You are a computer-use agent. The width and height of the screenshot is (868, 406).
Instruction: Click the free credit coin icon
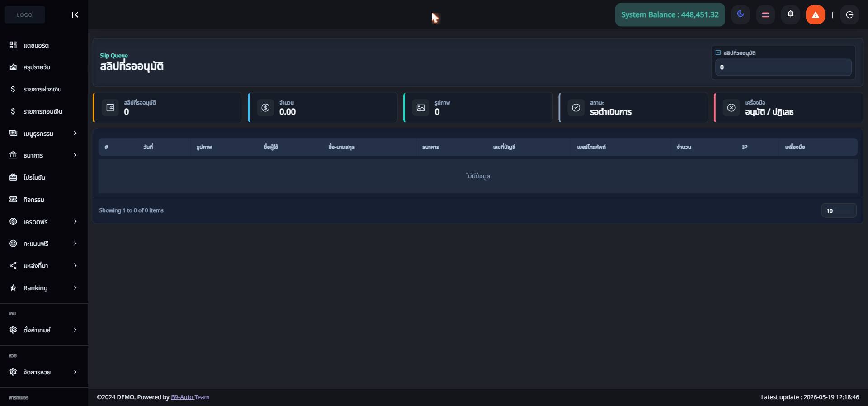click(x=13, y=221)
